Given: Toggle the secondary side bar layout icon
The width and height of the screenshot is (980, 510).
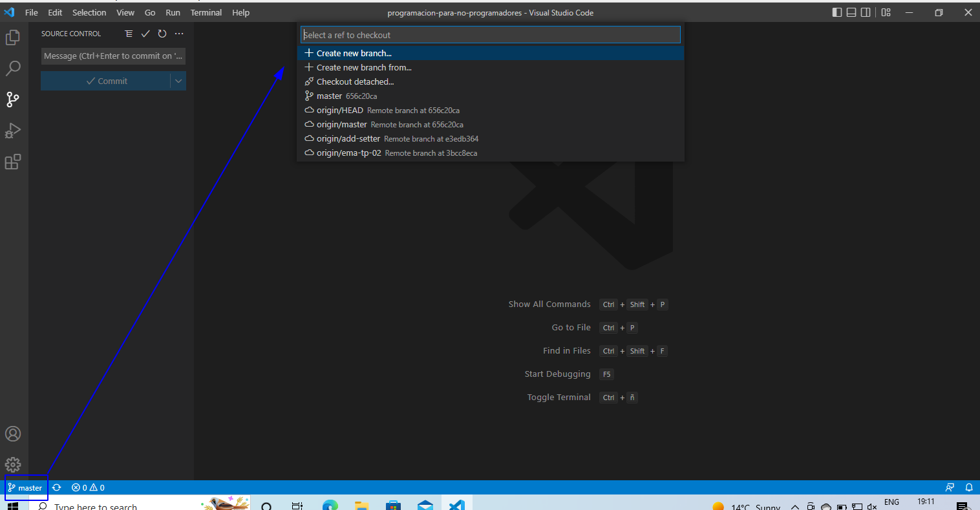Looking at the screenshot, I should point(866,12).
